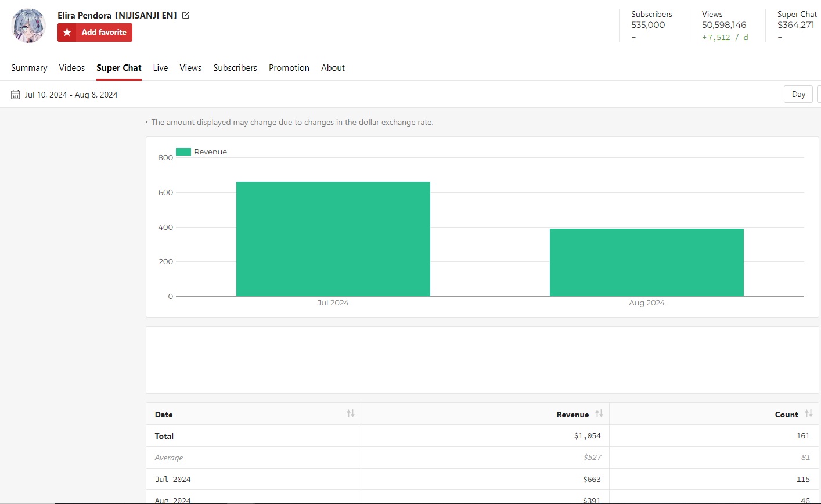Click the Add favorite button
The height and width of the screenshot is (504, 821).
[95, 33]
